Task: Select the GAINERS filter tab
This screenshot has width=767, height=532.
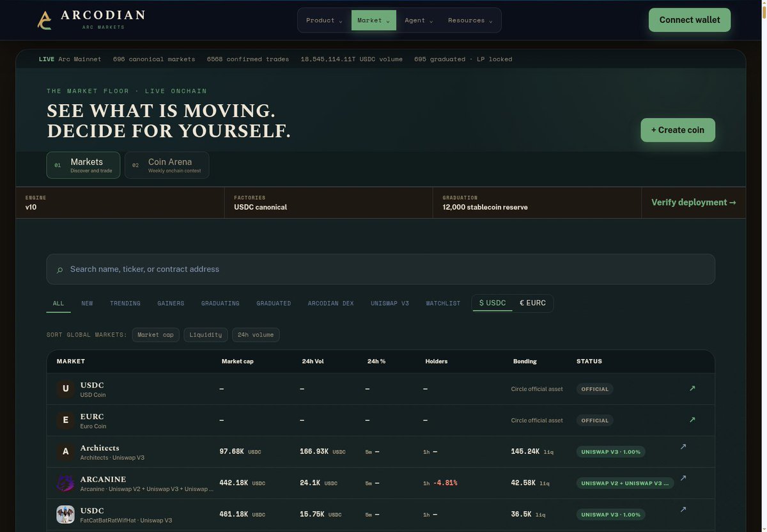Action: [x=171, y=303]
